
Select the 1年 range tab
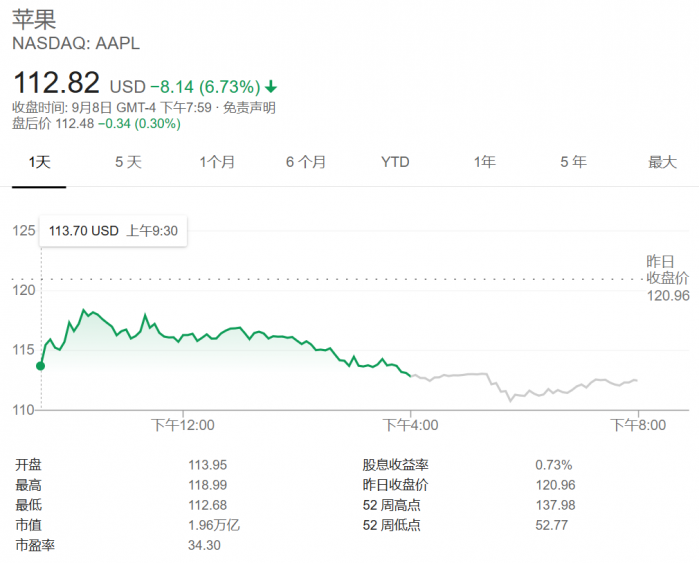pos(484,162)
